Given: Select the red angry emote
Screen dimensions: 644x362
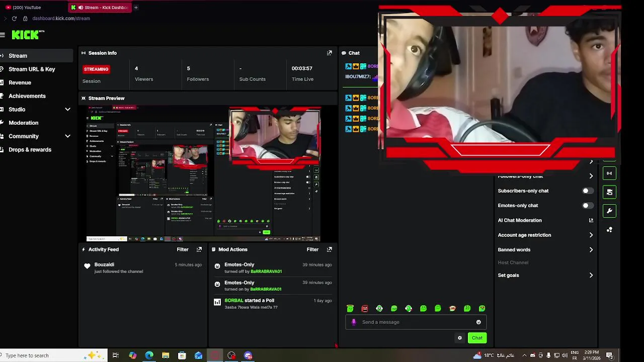Looking at the screenshot, I should point(365,308).
